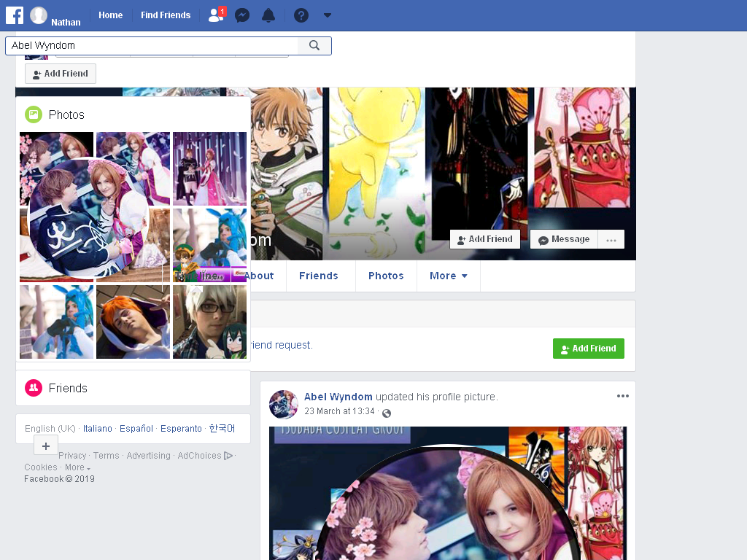Switch language to Italiano
The width and height of the screenshot is (747, 560).
click(x=98, y=429)
